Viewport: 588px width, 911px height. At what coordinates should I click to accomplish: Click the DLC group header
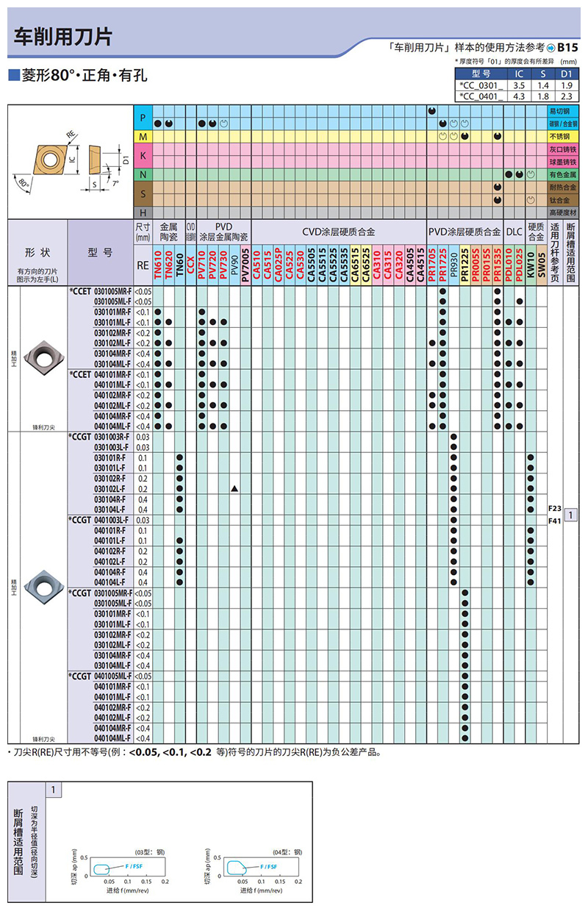pyautogui.click(x=514, y=231)
